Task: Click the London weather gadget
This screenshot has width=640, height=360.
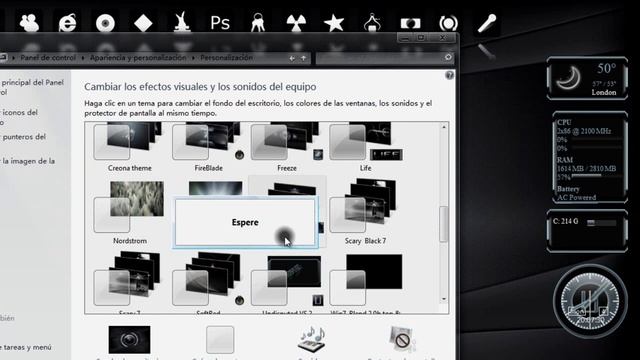Action: (x=587, y=78)
